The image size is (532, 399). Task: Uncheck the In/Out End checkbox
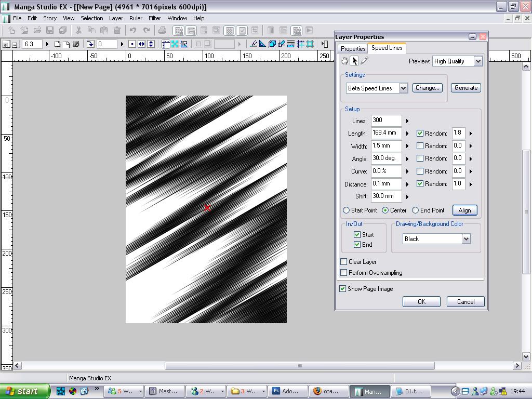point(357,245)
